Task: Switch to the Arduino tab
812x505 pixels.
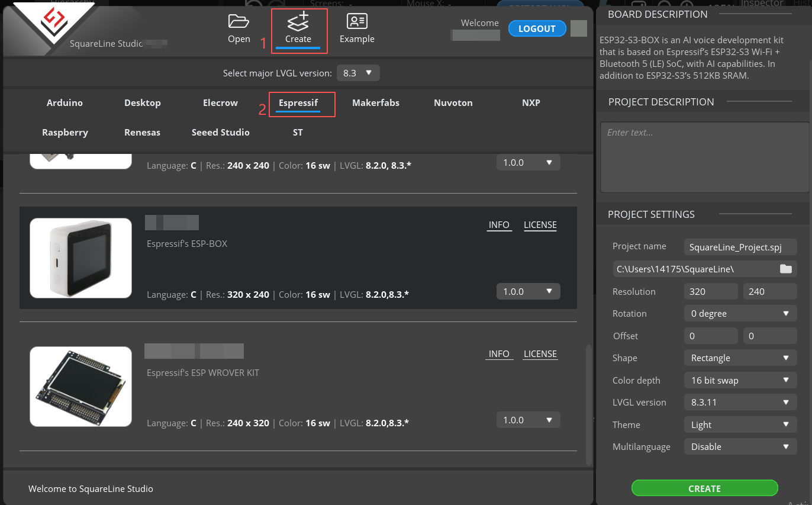Action: [x=65, y=103]
